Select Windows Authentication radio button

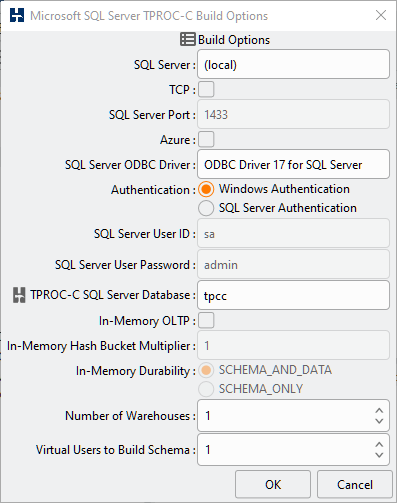[206, 189]
